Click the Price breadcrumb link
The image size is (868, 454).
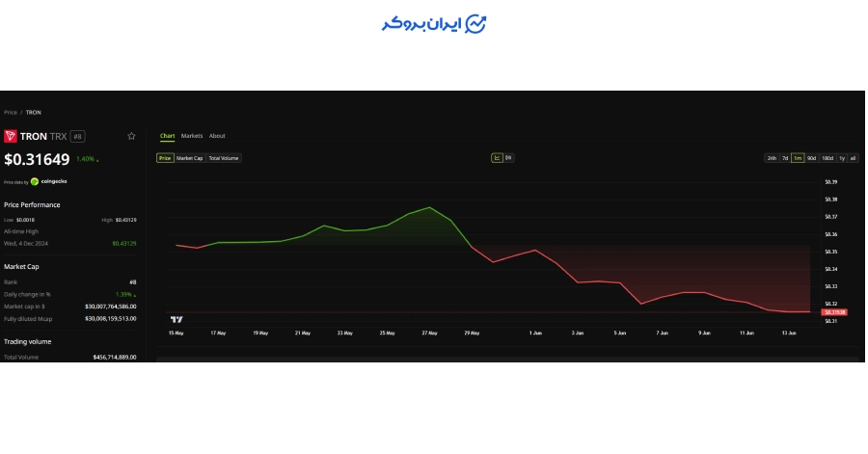[x=11, y=112]
